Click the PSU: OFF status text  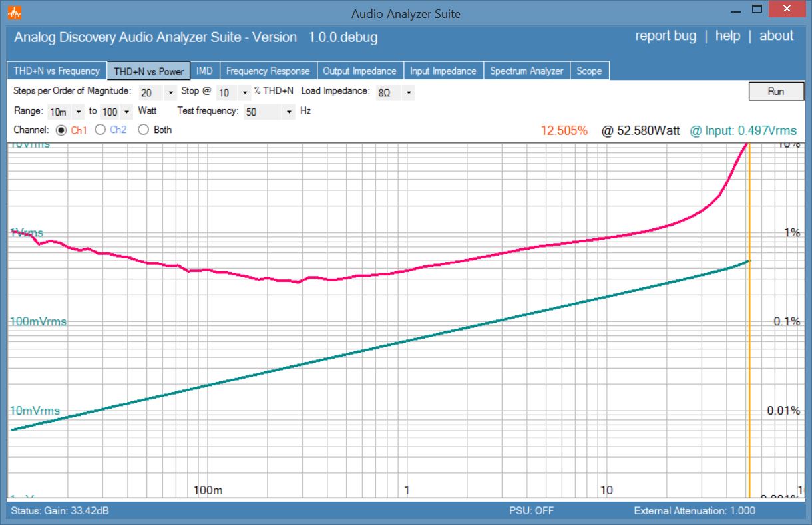[531, 511]
